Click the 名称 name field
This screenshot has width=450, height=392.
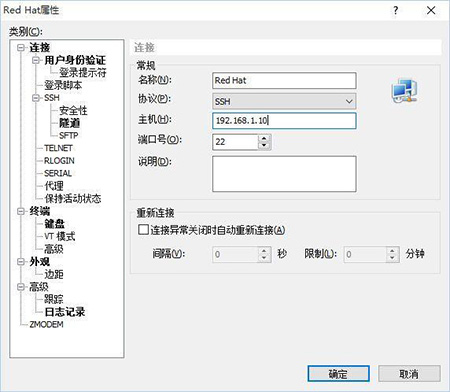(x=284, y=80)
